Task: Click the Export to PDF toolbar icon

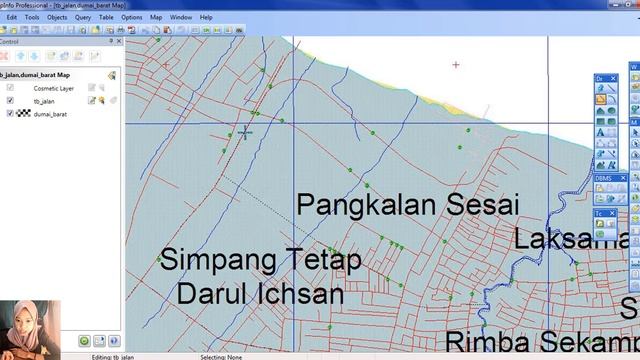Action: tap(131, 30)
